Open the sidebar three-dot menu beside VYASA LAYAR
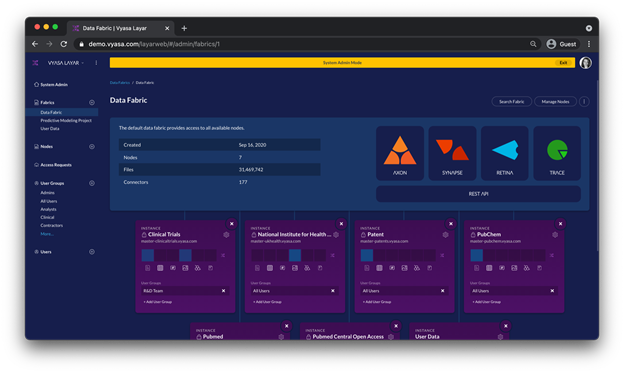 tap(96, 63)
